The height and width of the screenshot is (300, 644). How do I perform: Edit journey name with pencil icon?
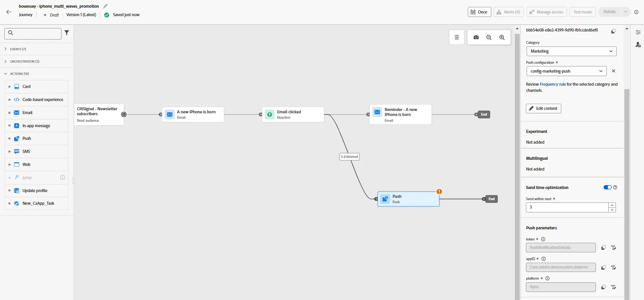(105, 6)
